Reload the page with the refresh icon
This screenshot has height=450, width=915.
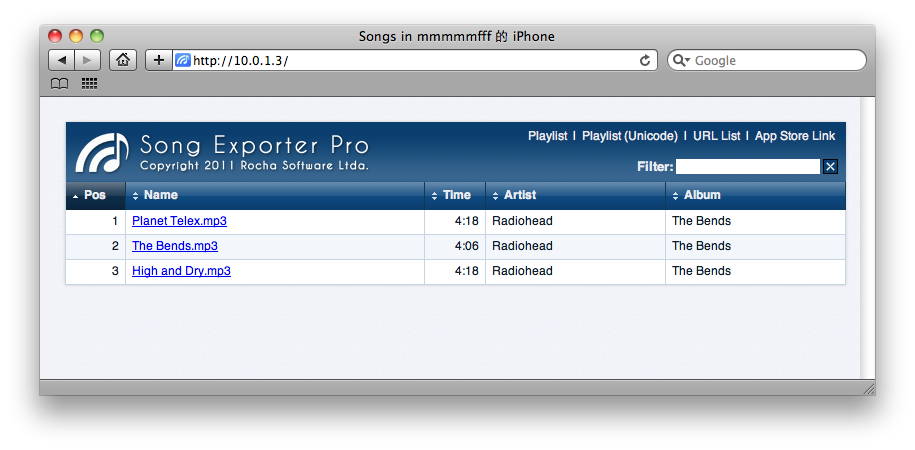645,60
